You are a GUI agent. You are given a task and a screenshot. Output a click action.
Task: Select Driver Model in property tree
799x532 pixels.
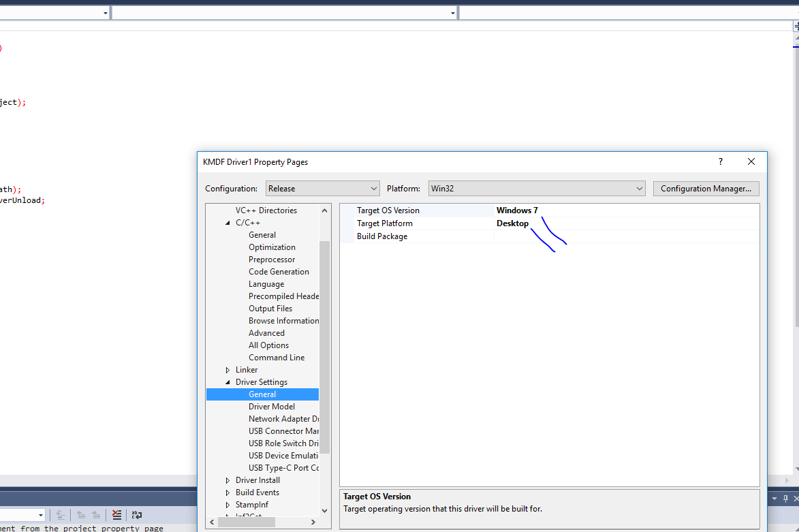(272, 407)
